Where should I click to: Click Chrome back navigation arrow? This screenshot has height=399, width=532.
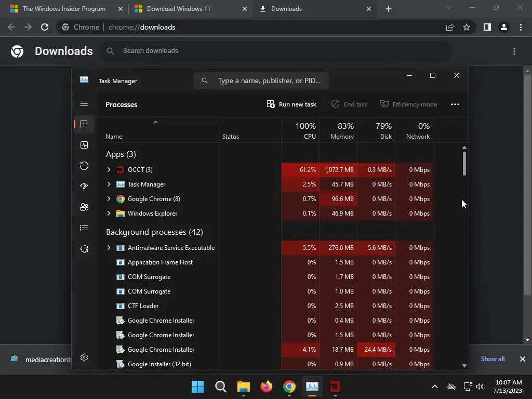tap(11, 27)
